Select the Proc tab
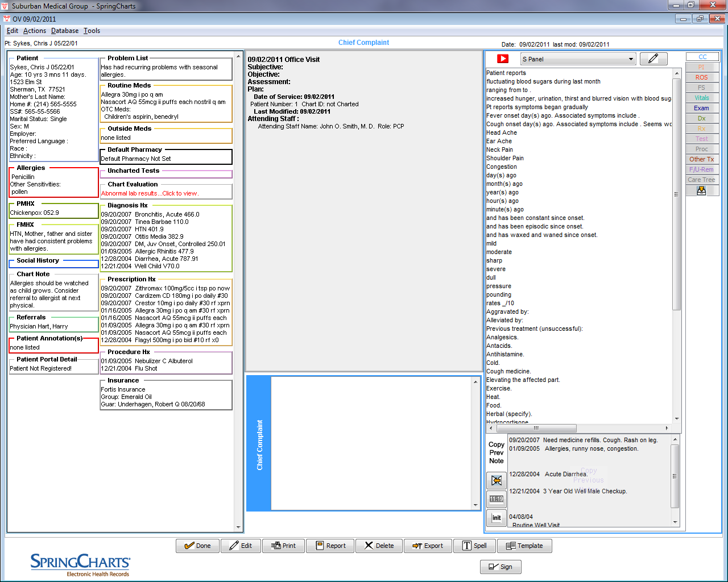The width and height of the screenshot is (728, 582). click(702, 149)
